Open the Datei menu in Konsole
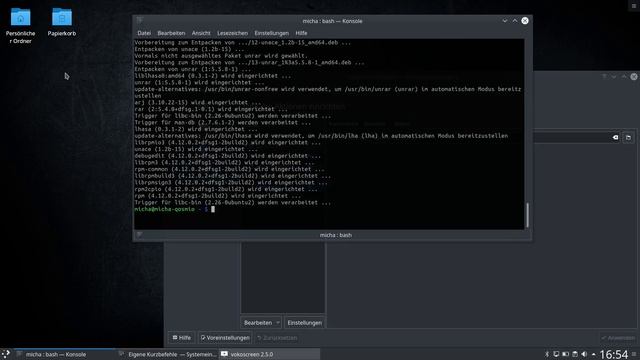 (x=144, y=33)
